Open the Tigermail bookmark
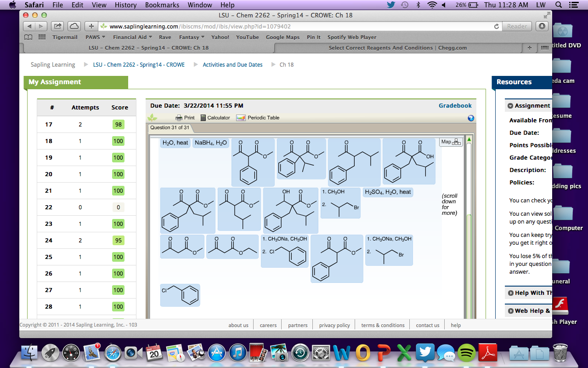This screenshot has height=368, width=588. coord(65,37)
